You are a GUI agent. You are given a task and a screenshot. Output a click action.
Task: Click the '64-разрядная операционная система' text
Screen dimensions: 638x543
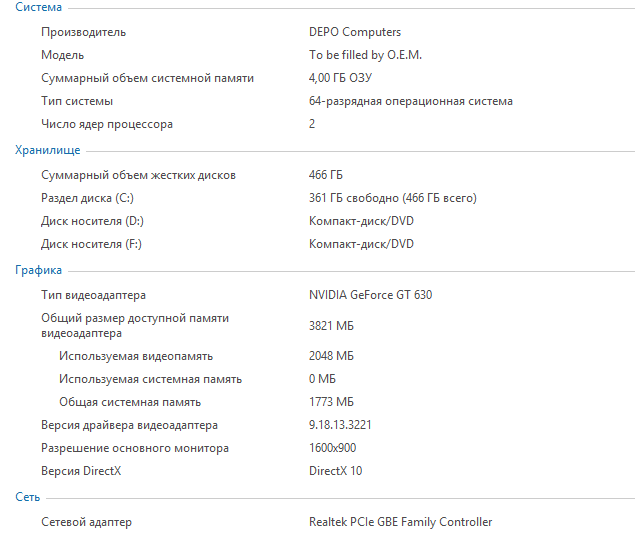pos(410,101)
